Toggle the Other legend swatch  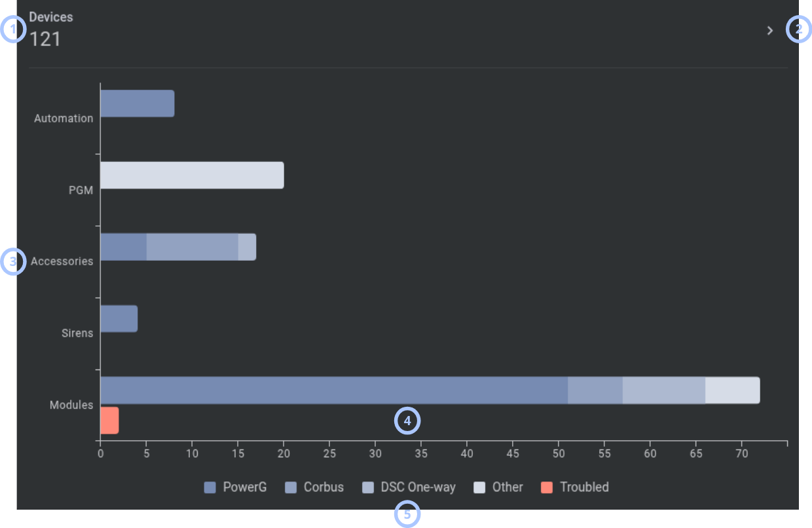(x=479, y=487)
